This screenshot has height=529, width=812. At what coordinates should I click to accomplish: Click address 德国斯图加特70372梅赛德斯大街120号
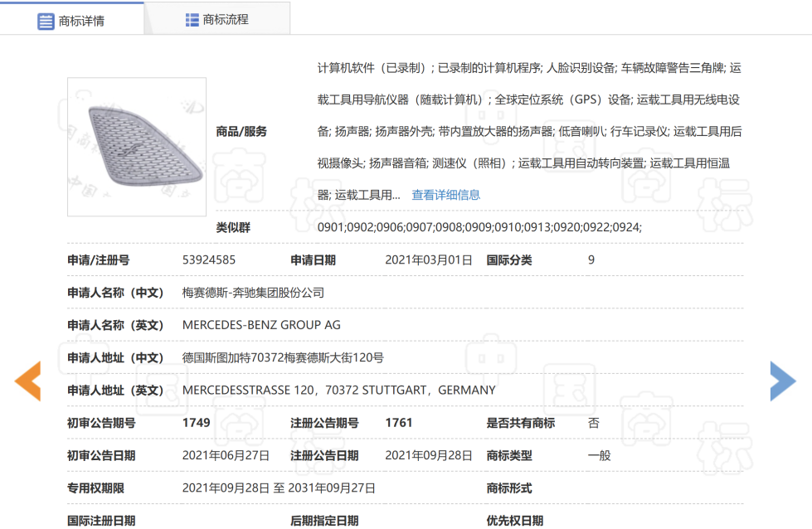tap(283, 357)
